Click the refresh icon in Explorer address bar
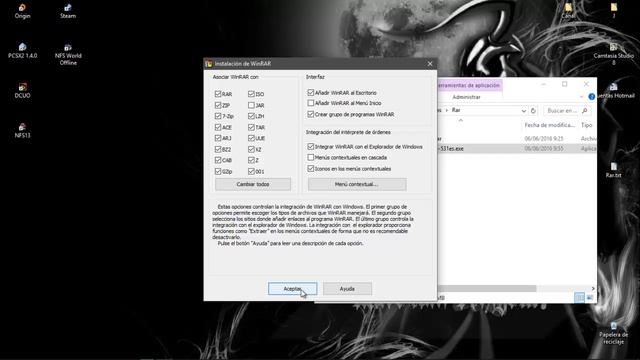Image resolution: width=640 pixels, height=360 pixels. (533, 111)
